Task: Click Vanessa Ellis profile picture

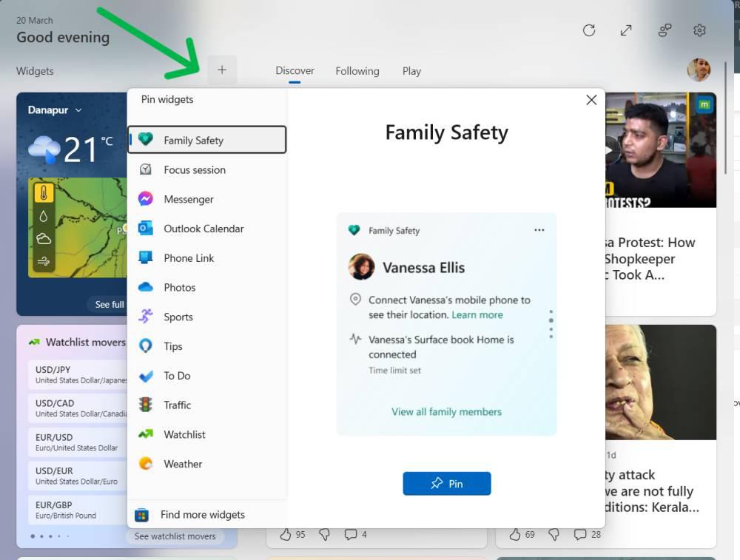Action: point(362,266)
